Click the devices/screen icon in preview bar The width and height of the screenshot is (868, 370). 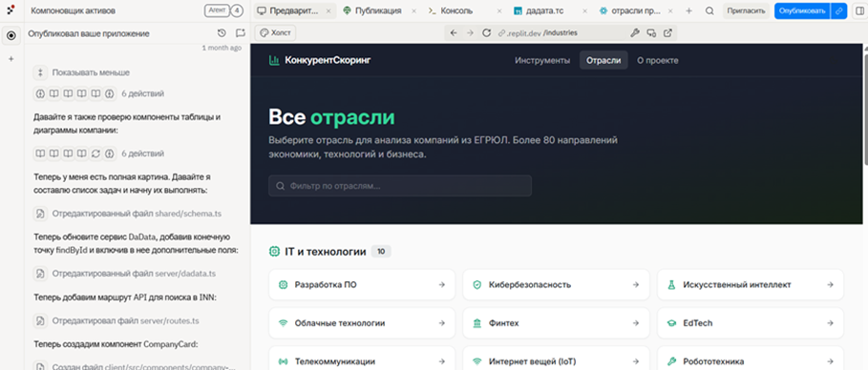(651, 32)
